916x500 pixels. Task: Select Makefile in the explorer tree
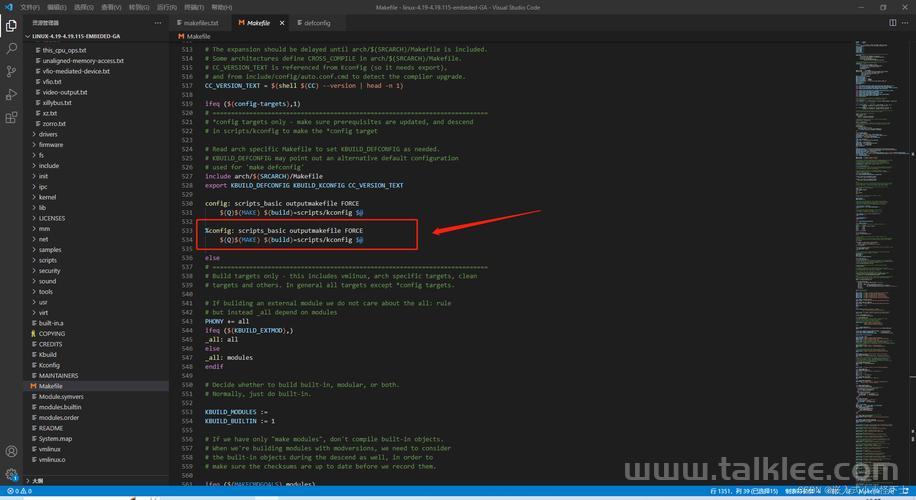[96, 386]
